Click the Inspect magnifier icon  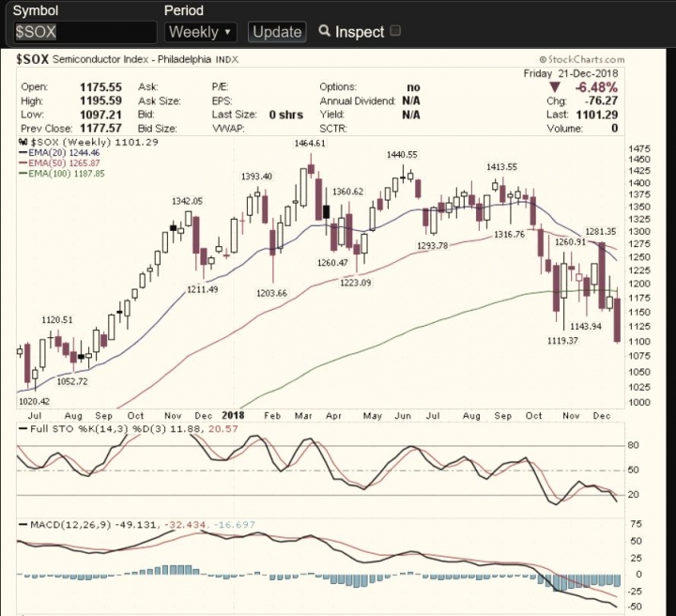point(324,31)
